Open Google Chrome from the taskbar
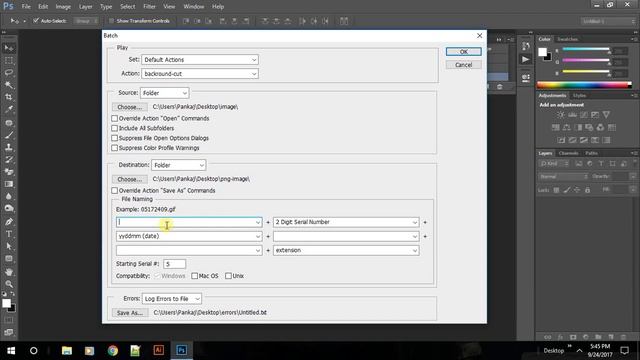The height and width of the screenshot is (360, 640). pyautogui.click(x=113, y=351)
